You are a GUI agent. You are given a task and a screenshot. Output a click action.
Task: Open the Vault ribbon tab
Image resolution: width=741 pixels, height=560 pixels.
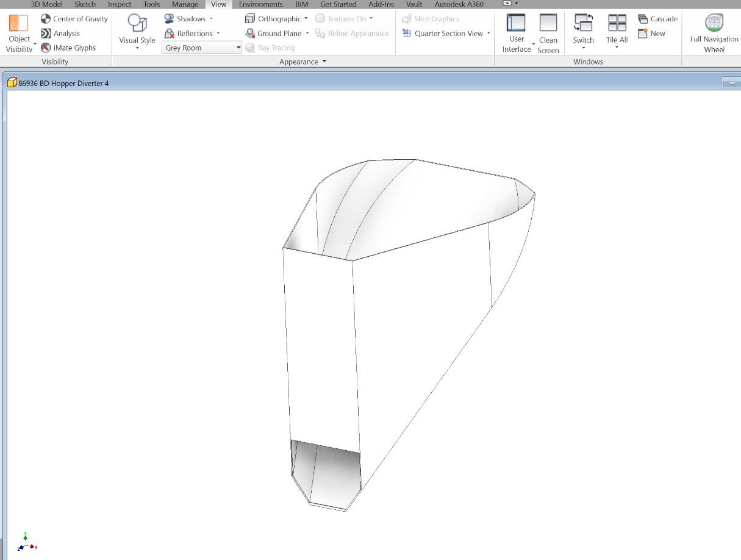[x=414, y=4]
